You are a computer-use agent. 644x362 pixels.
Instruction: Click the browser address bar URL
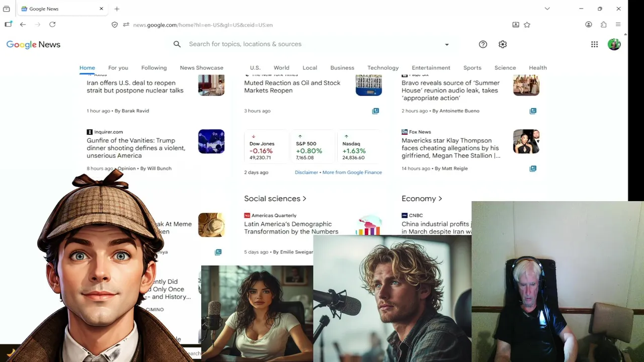point(203,25)
